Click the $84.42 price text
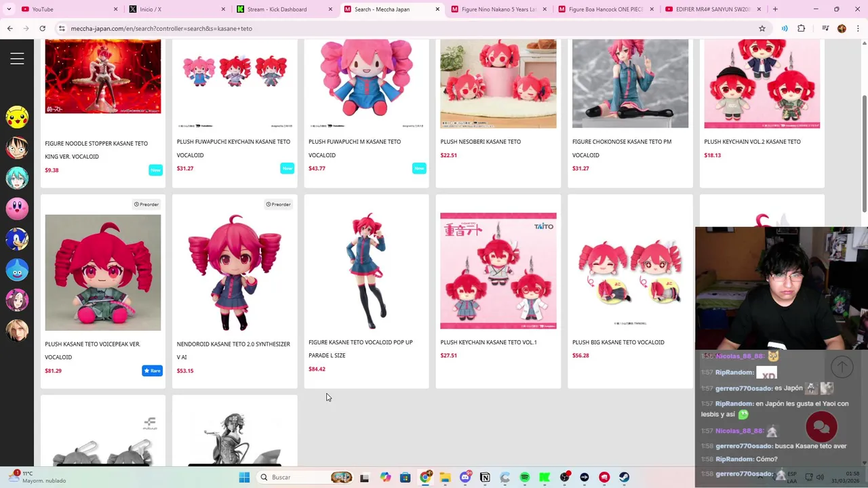 click(317, 369)
